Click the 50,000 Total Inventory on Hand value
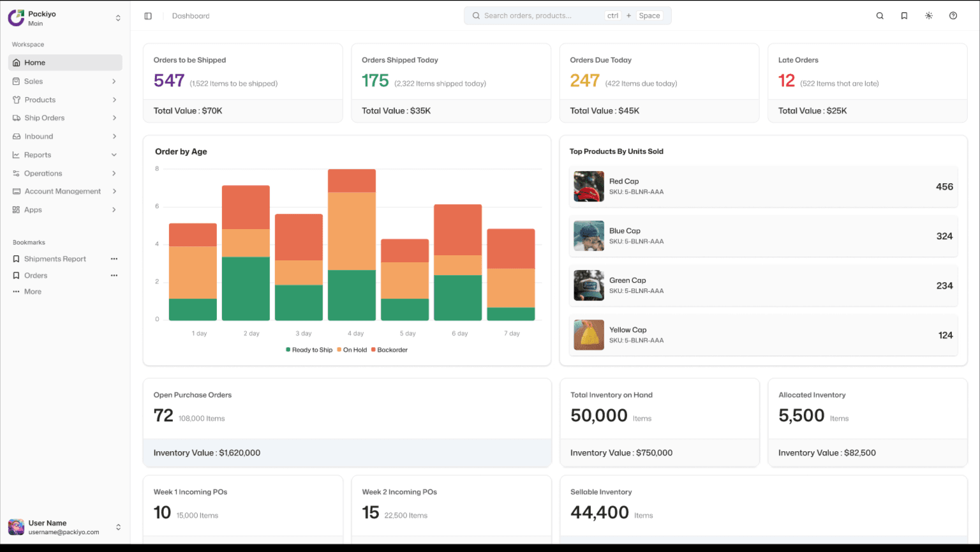Screen dimensions: 980x552 [599, 415]
